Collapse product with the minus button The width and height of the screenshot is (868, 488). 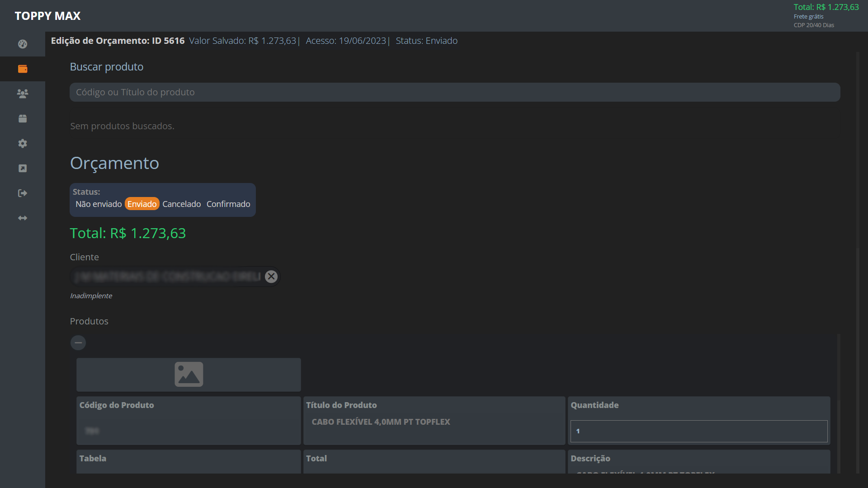pos(78,343)
